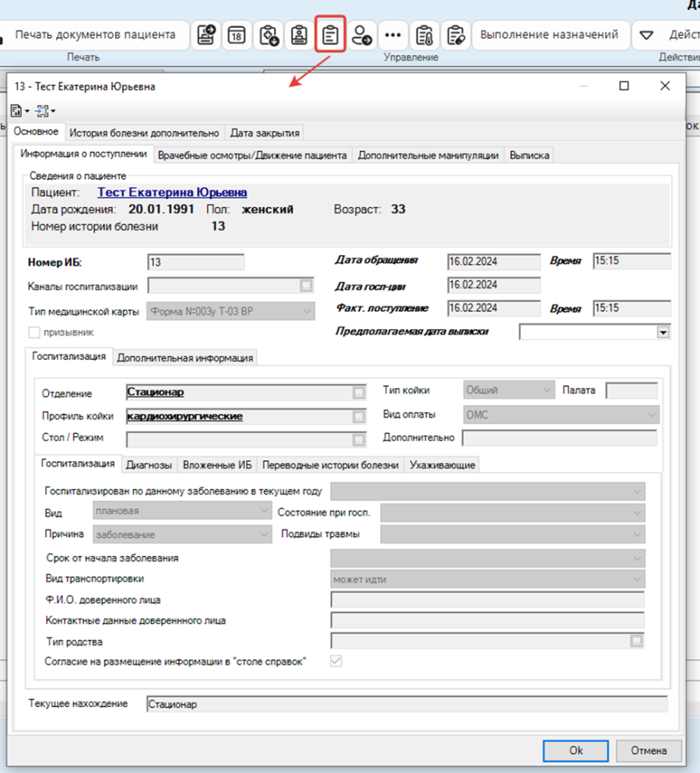Click the Дополнительно text field
Screen dimensions: 700x773
[x=559, y=438]
